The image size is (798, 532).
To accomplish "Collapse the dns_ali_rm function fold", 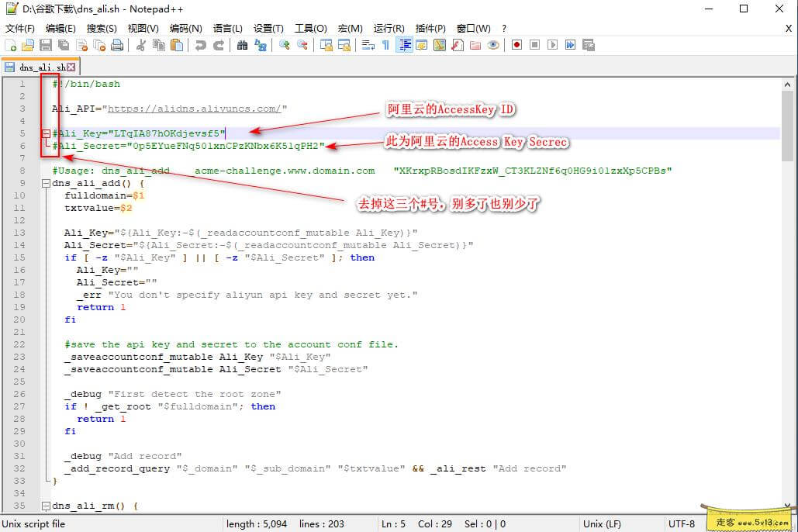I will (x=45, y=505).
